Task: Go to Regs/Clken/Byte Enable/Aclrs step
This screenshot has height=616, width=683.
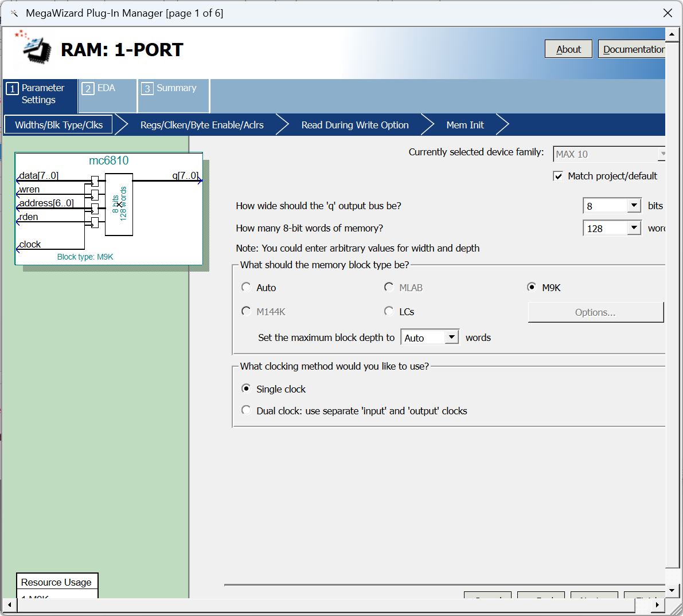Action: coord(202,125)
